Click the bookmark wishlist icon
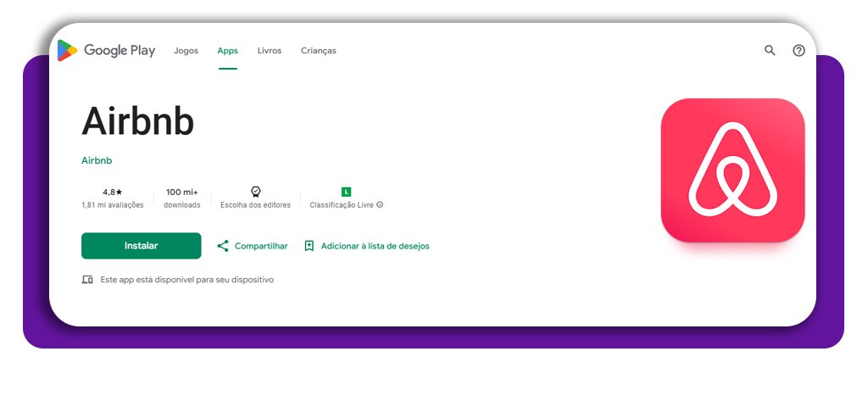 (x=309, y=246)
